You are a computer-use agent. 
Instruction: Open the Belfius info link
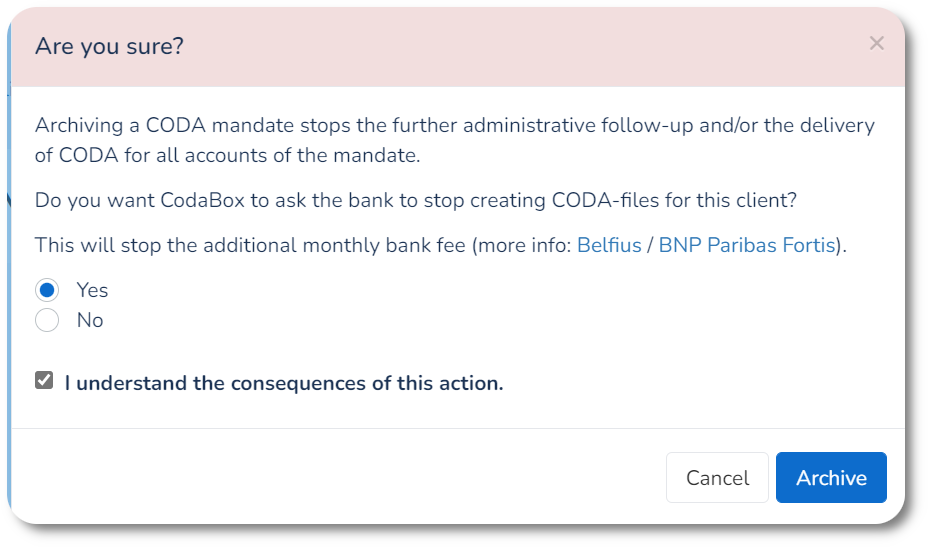pyautogui.click(x=609, y=245)
